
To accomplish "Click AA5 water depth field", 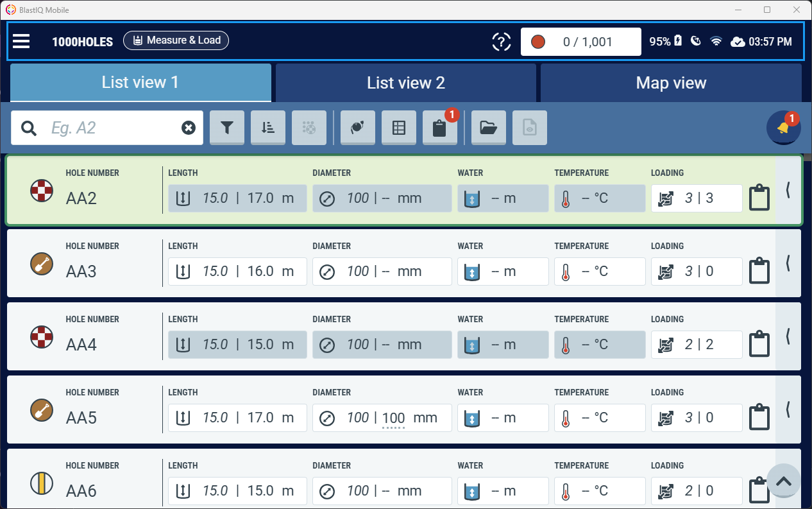I will (503, 418).
